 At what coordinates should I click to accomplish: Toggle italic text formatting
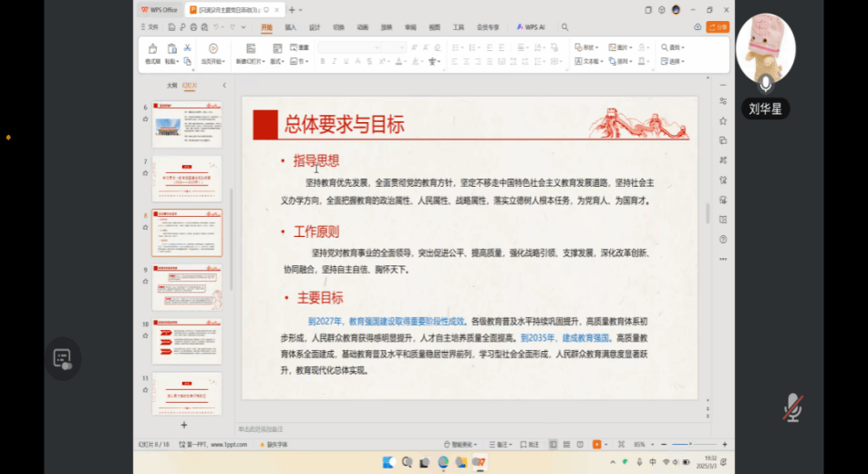point(335,62)
